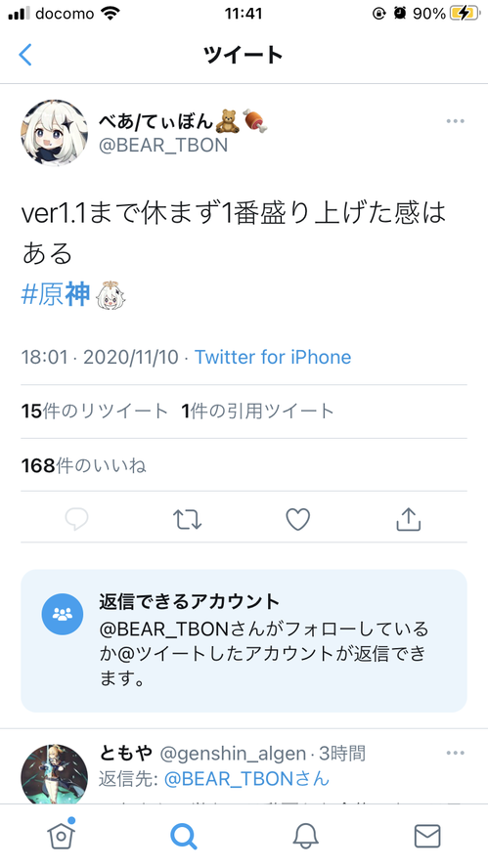View the 168件のいいね list
This screenshot has height=868, width=488.
tap(84, 465)
